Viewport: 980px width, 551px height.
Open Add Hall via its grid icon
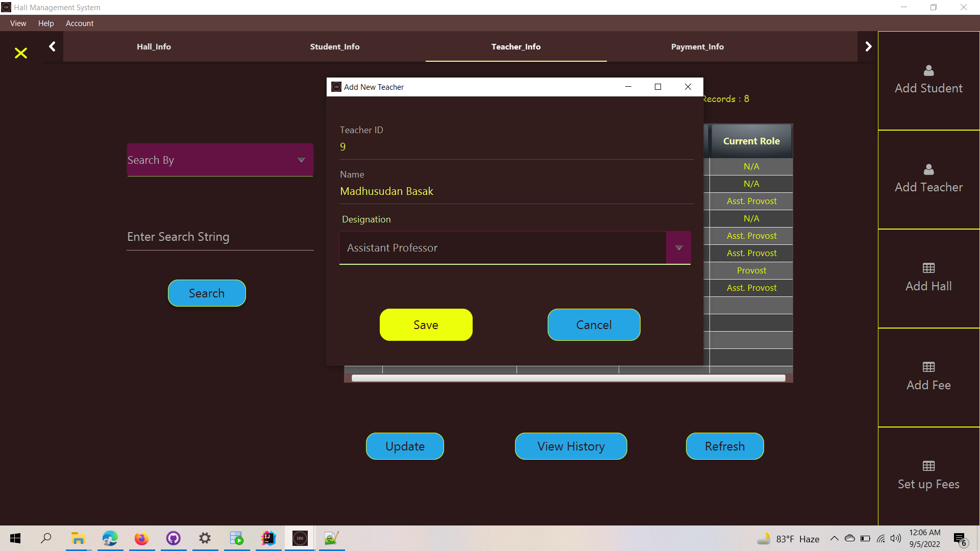(x=928, y=268)
